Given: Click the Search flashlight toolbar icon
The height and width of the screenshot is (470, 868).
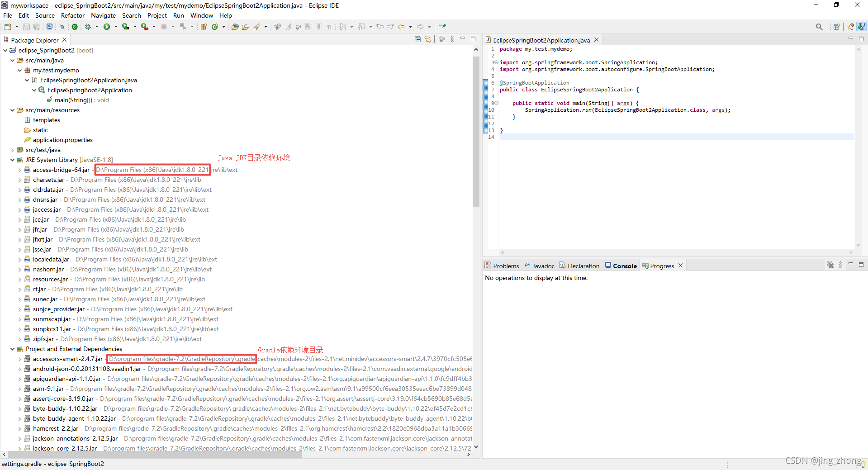Looking at the screenshot, I should (x=257, y=27).
